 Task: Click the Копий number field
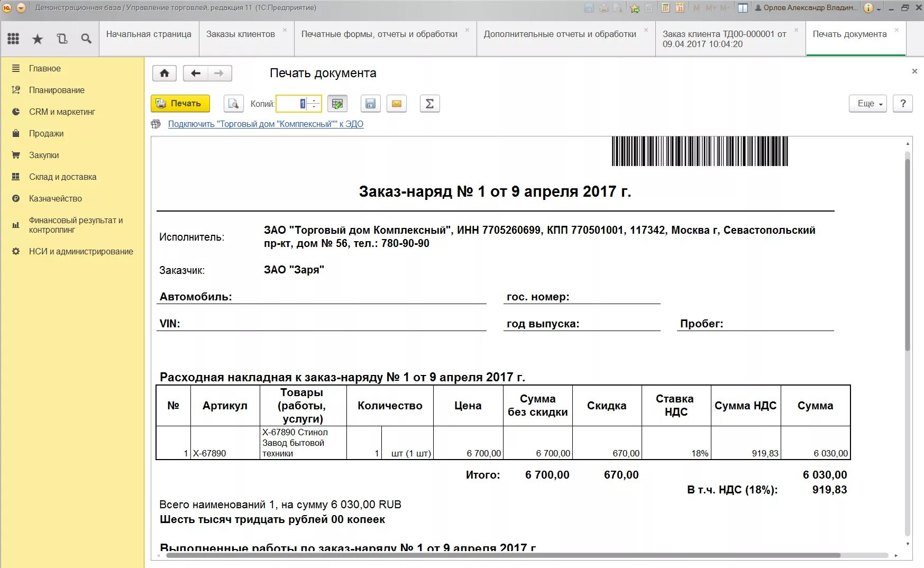pyautogui.click(x=292, y=104)
